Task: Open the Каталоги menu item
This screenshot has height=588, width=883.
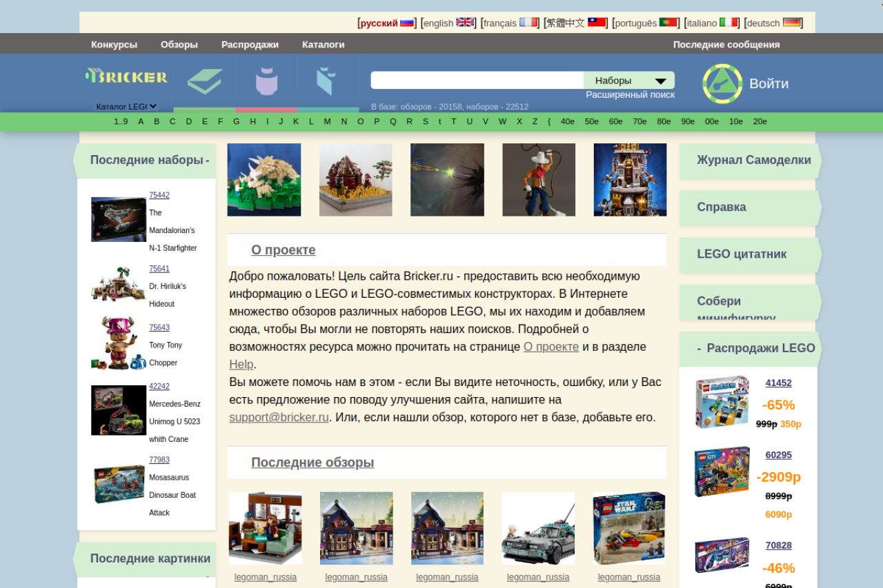Action: coord(323,44)
